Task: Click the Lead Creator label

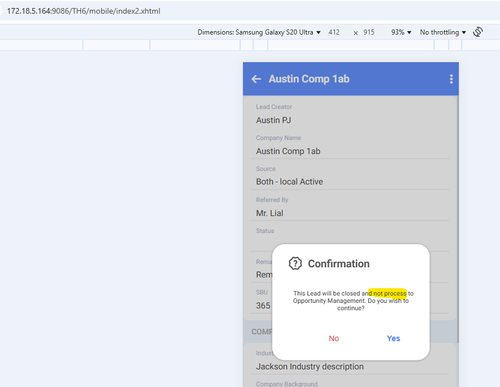Action: pyautogui.click(x=274, y=107)
